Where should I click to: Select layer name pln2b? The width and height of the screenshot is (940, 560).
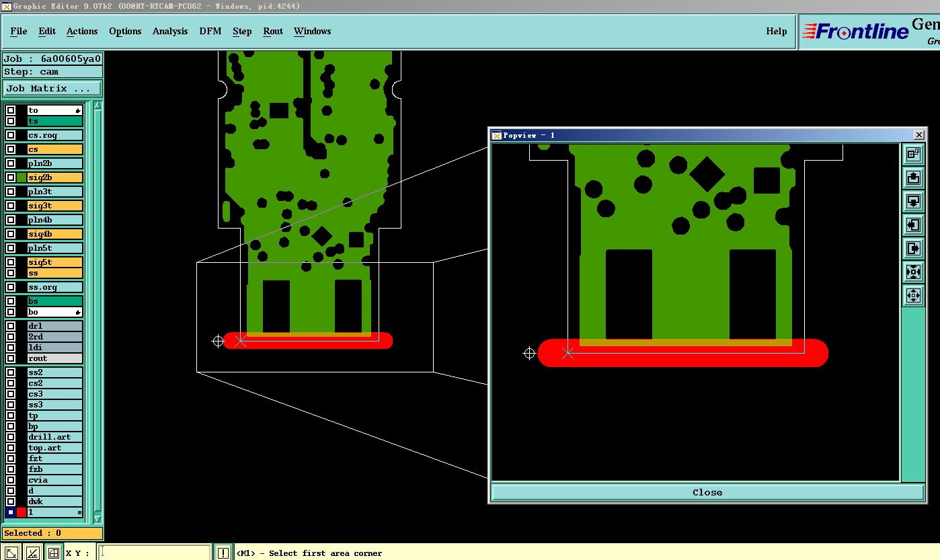pyautogui.click(x=55, y=163)
